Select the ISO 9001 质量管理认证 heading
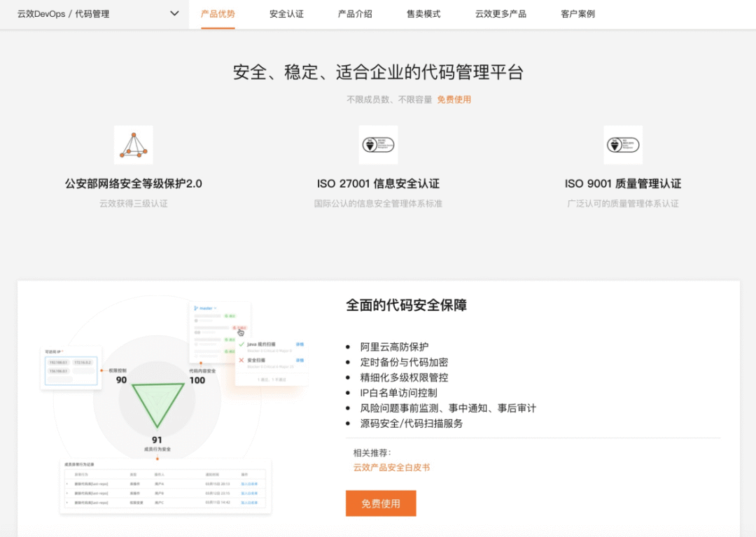 (x=623, y=183)
